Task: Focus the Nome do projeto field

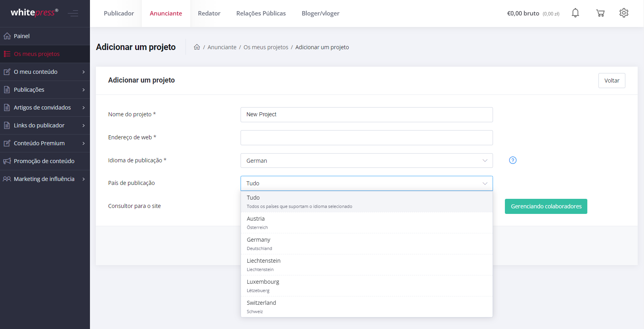Action: (x=367, y=115)
